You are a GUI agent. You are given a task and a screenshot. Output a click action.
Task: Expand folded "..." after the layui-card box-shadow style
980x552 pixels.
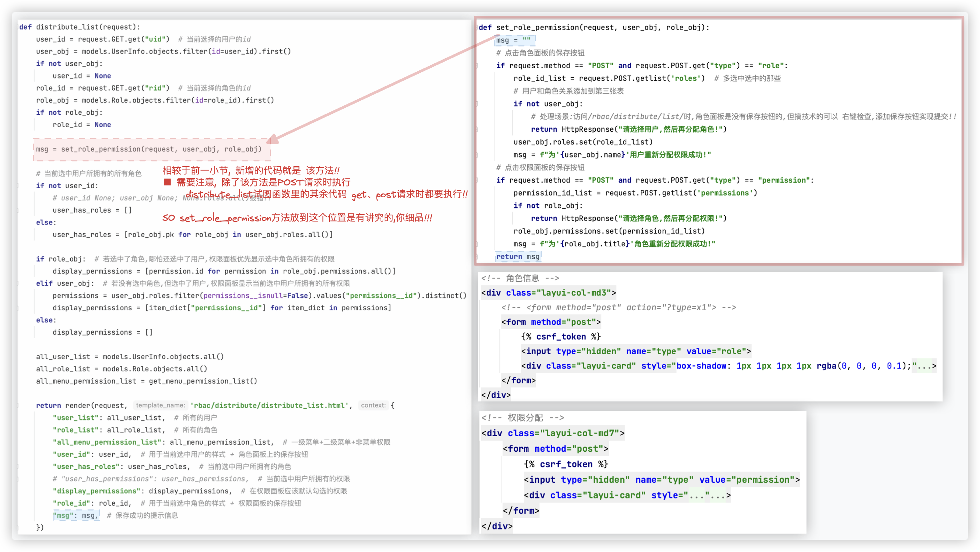[924, 366]
